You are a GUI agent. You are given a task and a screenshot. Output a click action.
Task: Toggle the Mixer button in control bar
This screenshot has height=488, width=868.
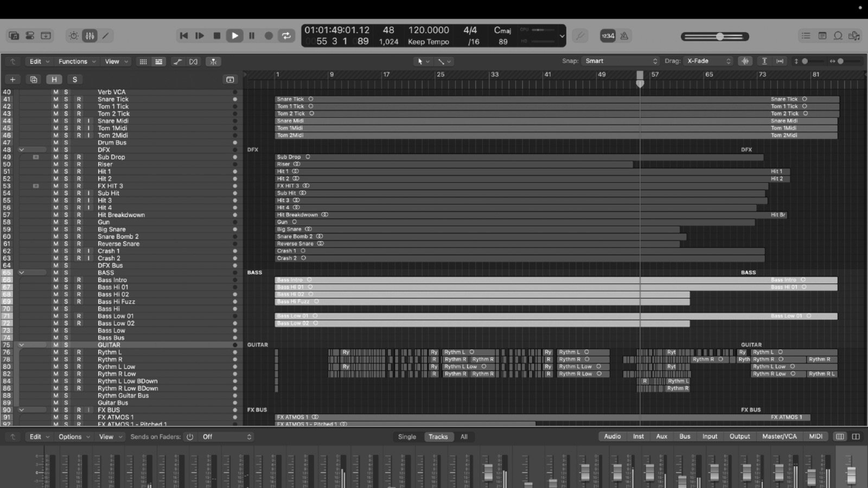point(90,36)
